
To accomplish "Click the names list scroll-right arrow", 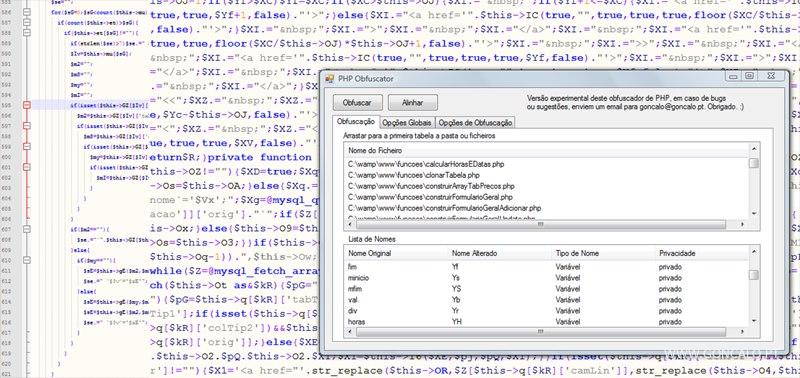I will pos(742,332).
